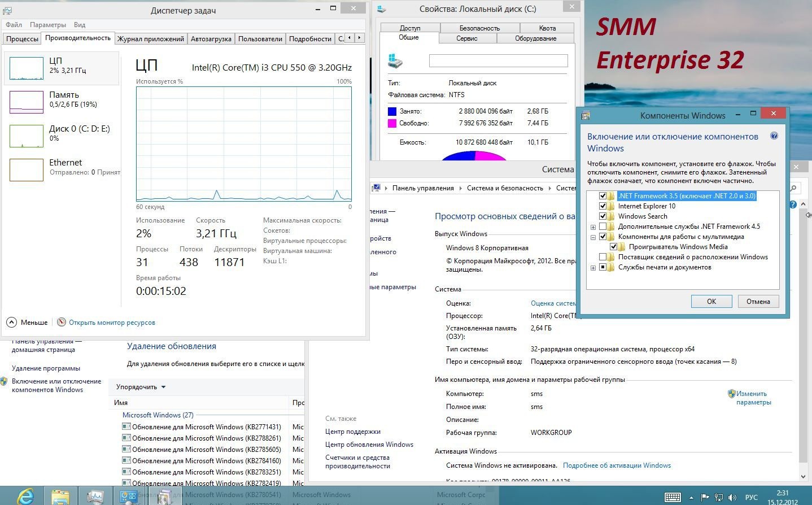Click the Windows Components title bar icon

coord(586,115)
